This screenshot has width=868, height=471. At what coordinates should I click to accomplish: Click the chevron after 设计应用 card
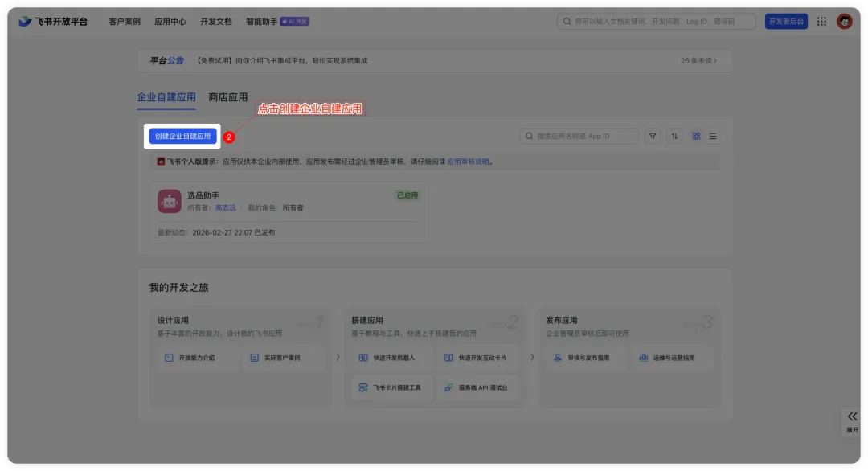(338, 358)
